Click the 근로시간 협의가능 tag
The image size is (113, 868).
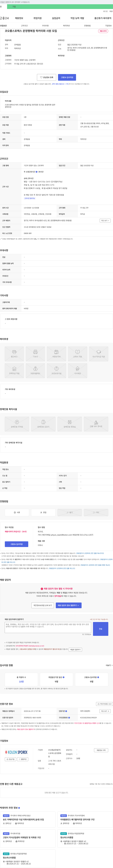click(x=30, y=199)
